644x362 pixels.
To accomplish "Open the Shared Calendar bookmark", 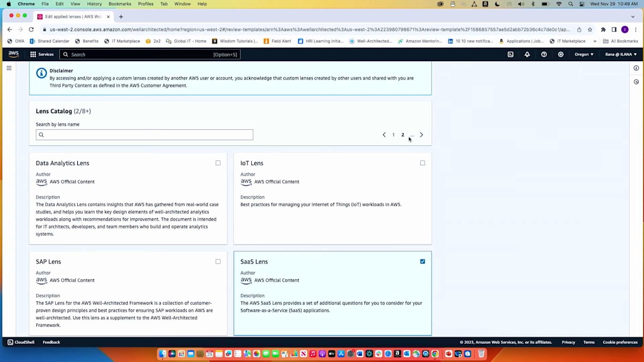I will (x=49, y=41).
